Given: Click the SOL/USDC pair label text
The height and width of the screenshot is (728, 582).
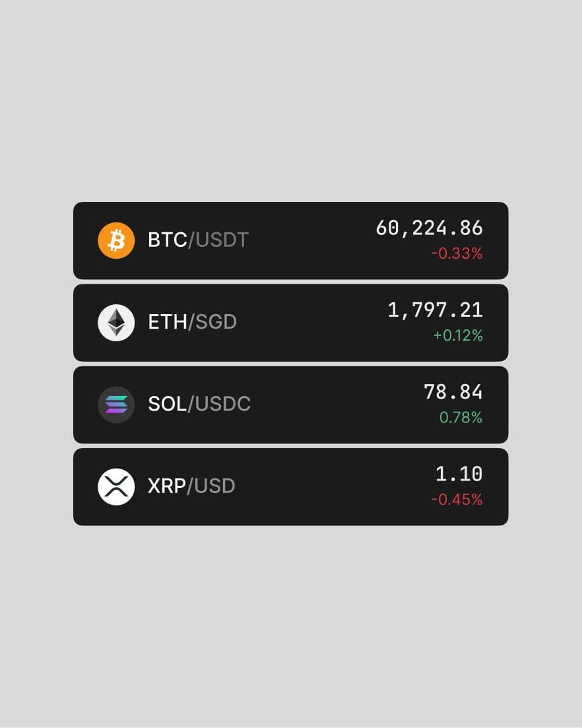Looking at the screenshot, I should pyautogui.click(x=199, y=404).
